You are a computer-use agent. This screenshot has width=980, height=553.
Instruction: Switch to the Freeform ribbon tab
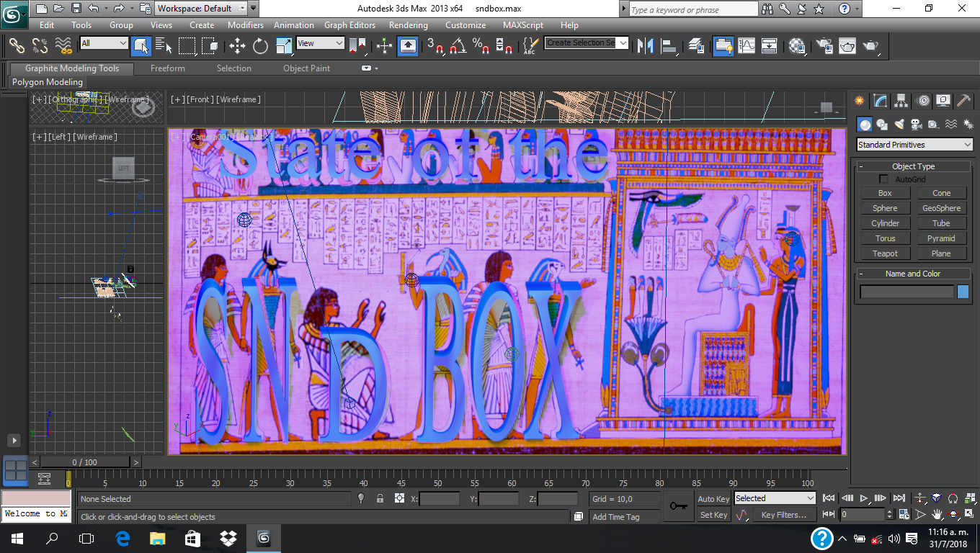pyautogui.click(x=168, y=68)
